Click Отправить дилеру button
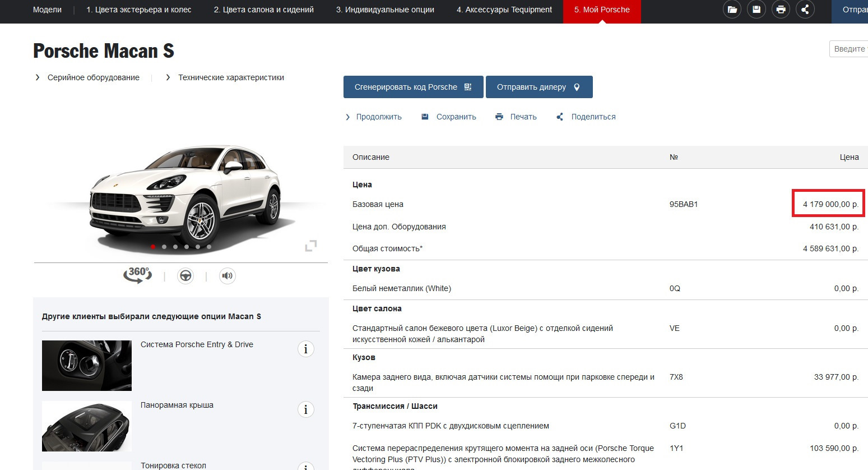The height and width of the screenshot is (470, 868). (539, 87)
